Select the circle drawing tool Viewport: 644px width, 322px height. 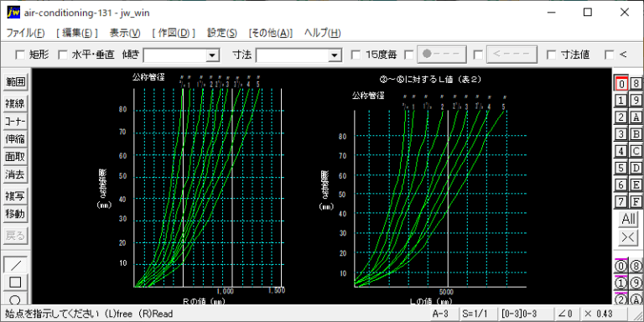tap(16, 299)
